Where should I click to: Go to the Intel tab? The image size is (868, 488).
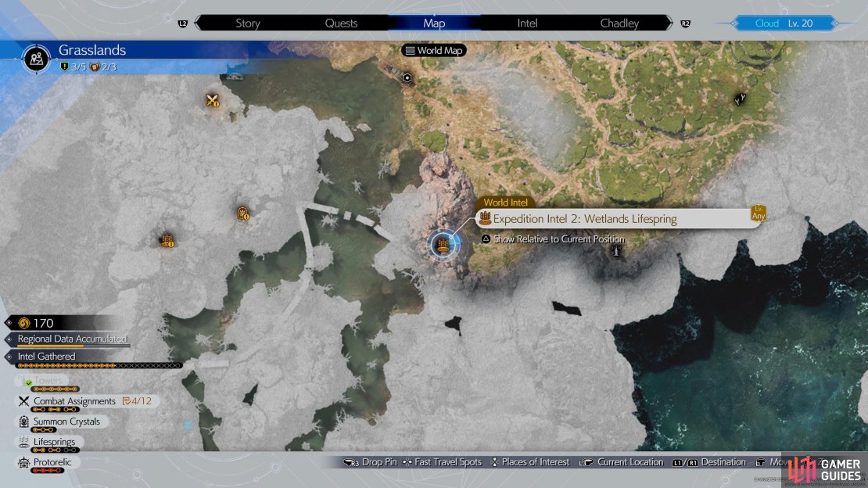coord(527,23)
